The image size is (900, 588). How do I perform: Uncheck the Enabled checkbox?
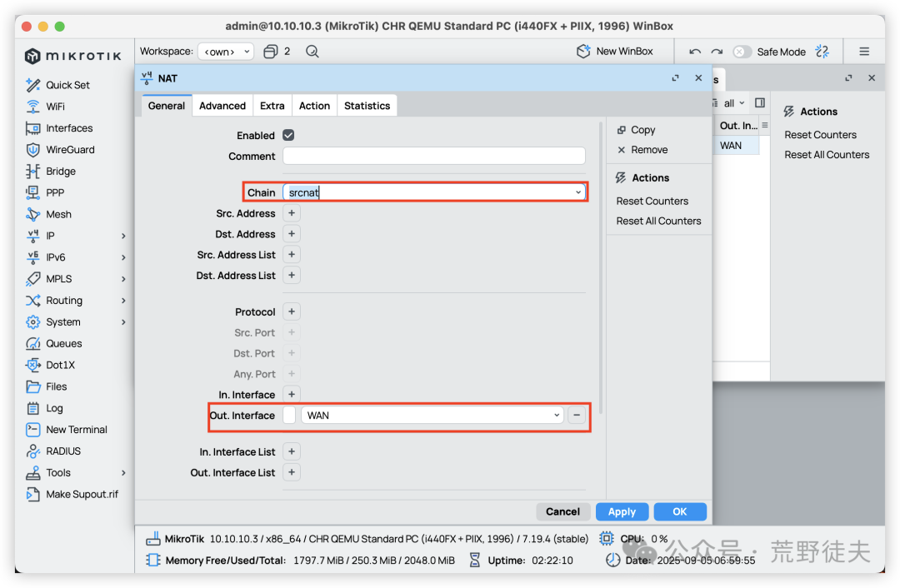click(288, 136)
